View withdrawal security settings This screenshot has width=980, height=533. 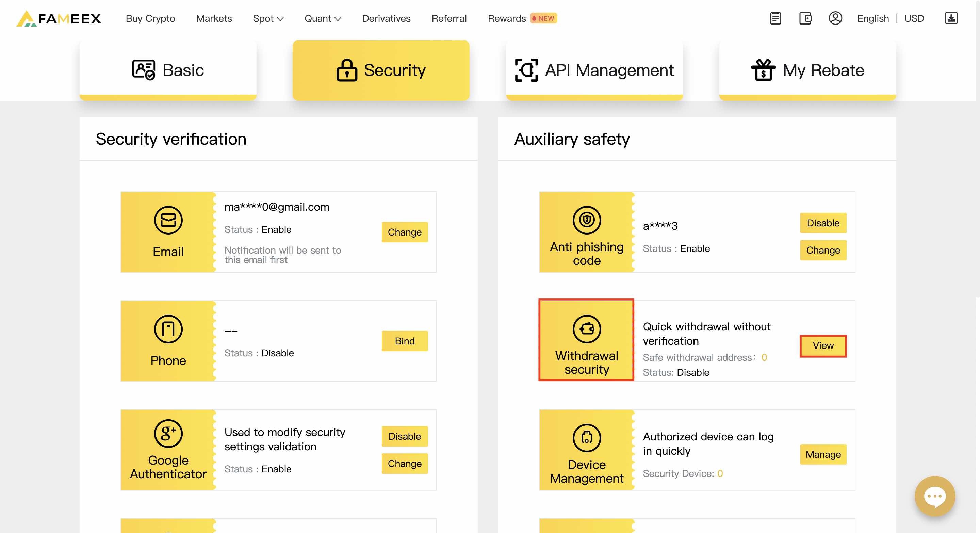[x=823, y=345]
